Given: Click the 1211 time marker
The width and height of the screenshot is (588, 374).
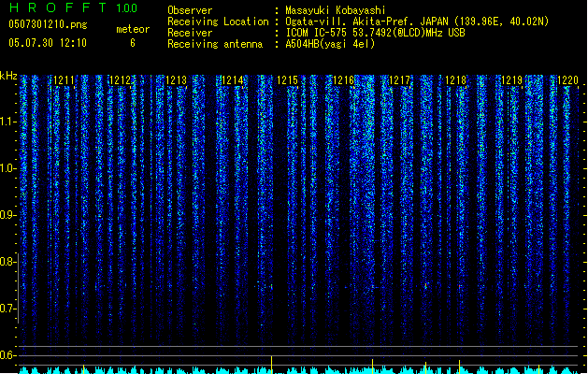Looking at the screenshot, I should coord(64,80).
